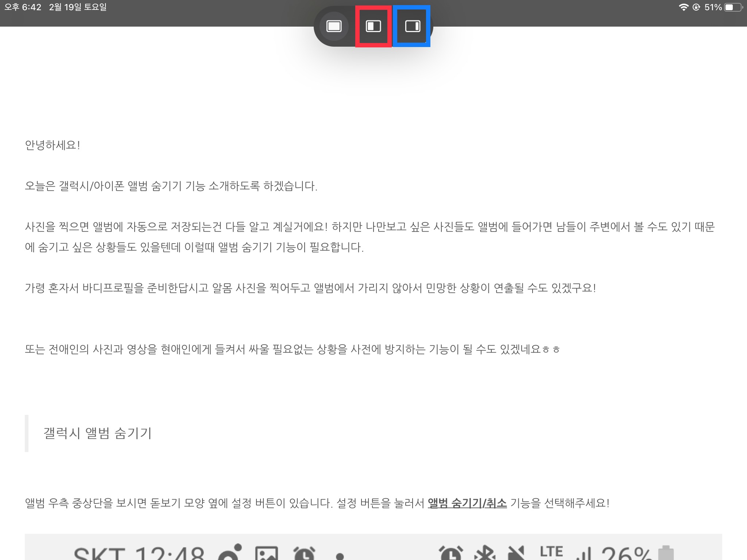The width and height of the screenshot is (747, 560).
Task: Tap the 51% battery percentage text
Action: tap(713, 7)
